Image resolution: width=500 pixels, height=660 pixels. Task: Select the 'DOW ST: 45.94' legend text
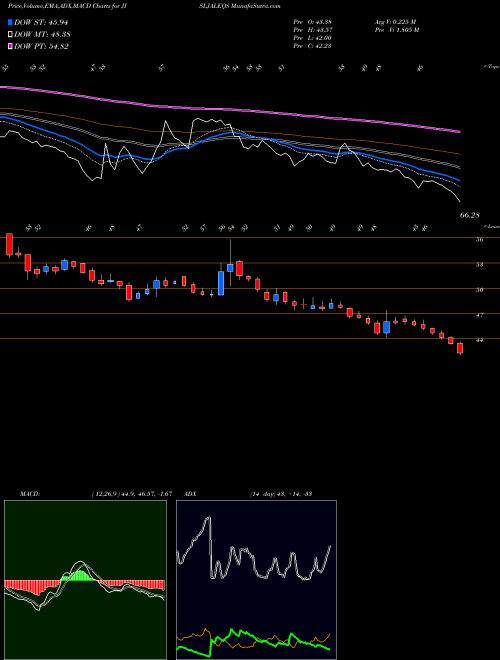(41, 22)
